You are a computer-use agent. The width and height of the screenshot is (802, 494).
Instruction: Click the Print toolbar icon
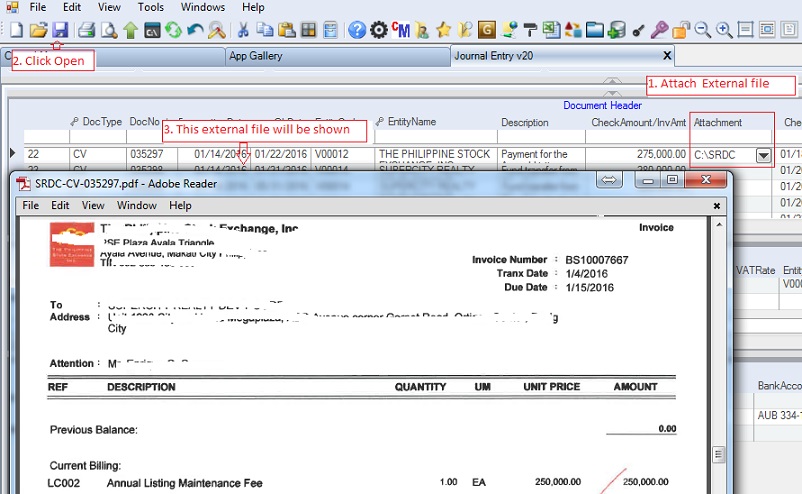point(86,30)
